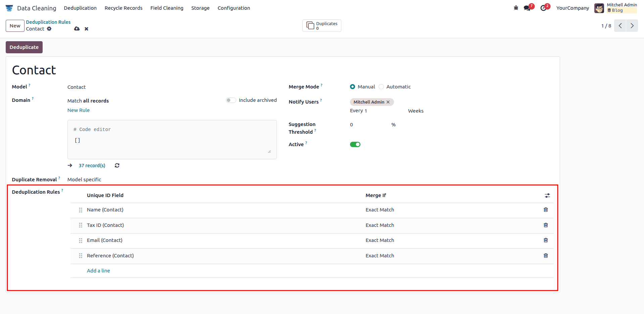Viewport: 644px width, 314px height.
Task: Turn on the Include archived toggle
Action: 231,100
